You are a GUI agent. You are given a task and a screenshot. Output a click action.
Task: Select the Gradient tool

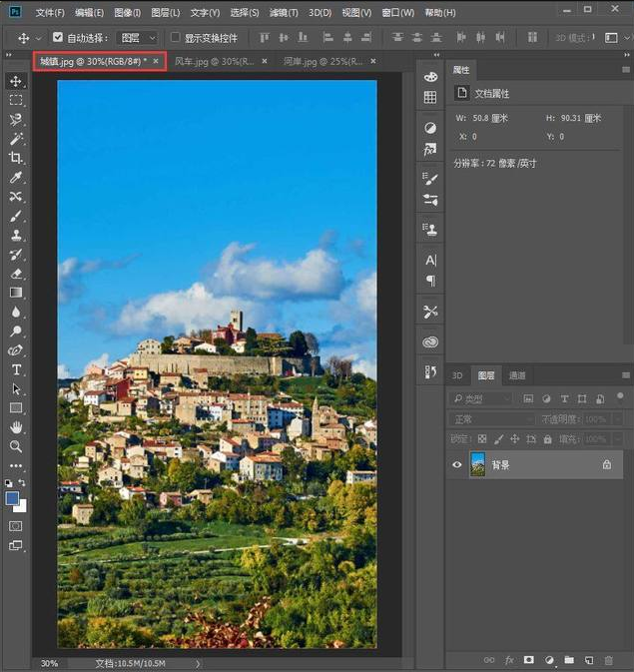(x=16, y=293)
